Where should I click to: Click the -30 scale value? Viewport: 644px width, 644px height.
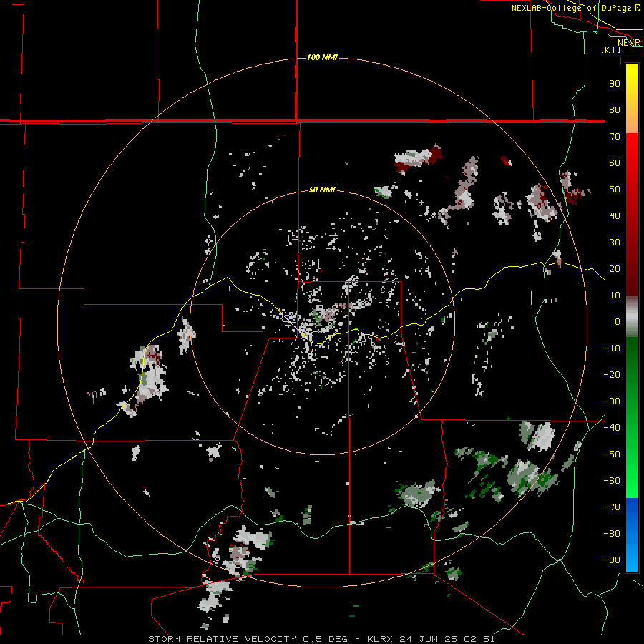(x=612, y=401)
